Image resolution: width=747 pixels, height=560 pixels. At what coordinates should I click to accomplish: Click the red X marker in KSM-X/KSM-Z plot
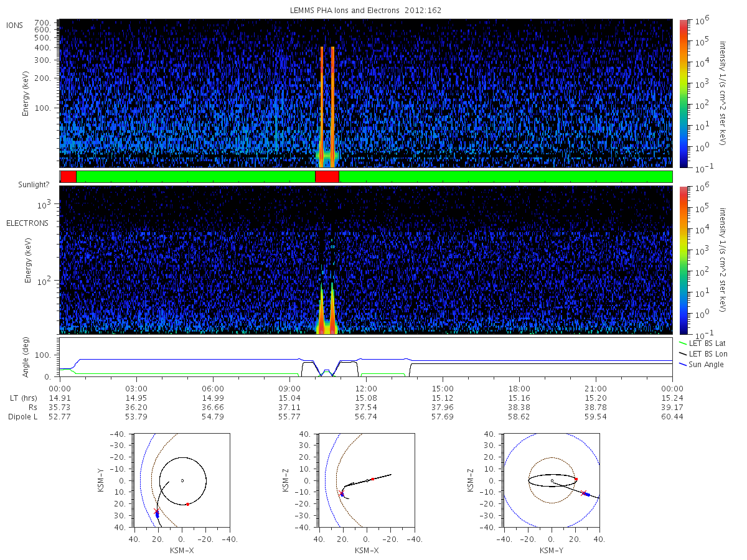tap(341, 493)
